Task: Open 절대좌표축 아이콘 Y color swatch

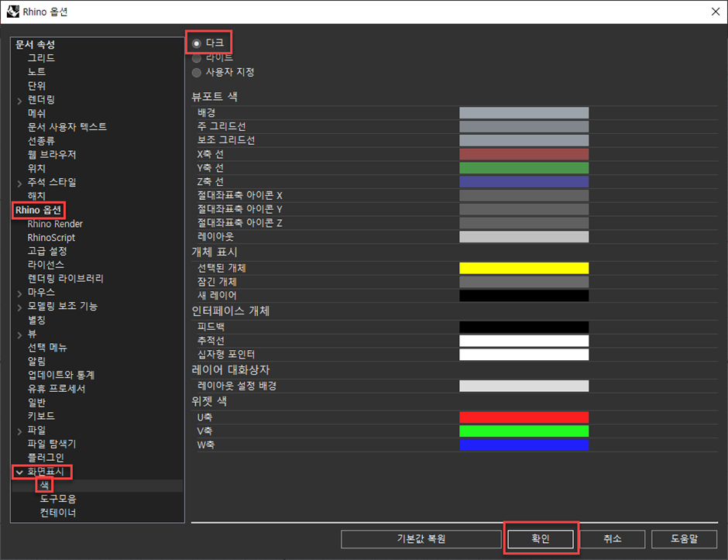Action: point(524,209)
